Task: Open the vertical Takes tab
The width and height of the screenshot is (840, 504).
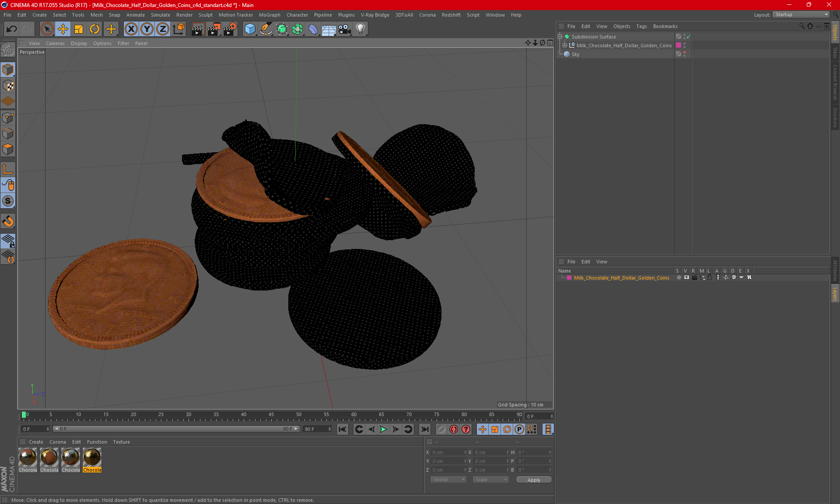Action: click(x=835, y=52)
